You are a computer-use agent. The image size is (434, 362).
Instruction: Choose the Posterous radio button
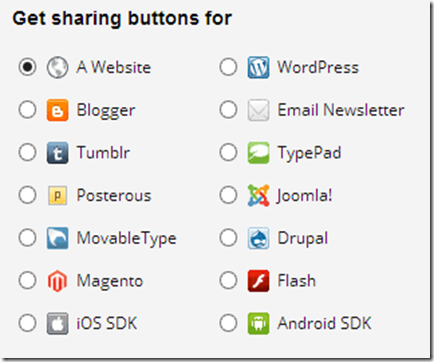27,195
